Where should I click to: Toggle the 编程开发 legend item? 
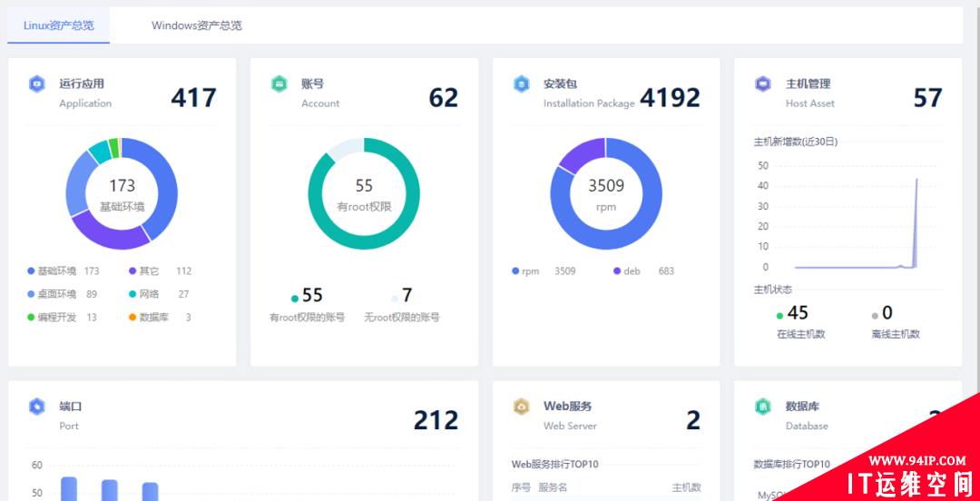pyautogui.click(x=63, y=317)
